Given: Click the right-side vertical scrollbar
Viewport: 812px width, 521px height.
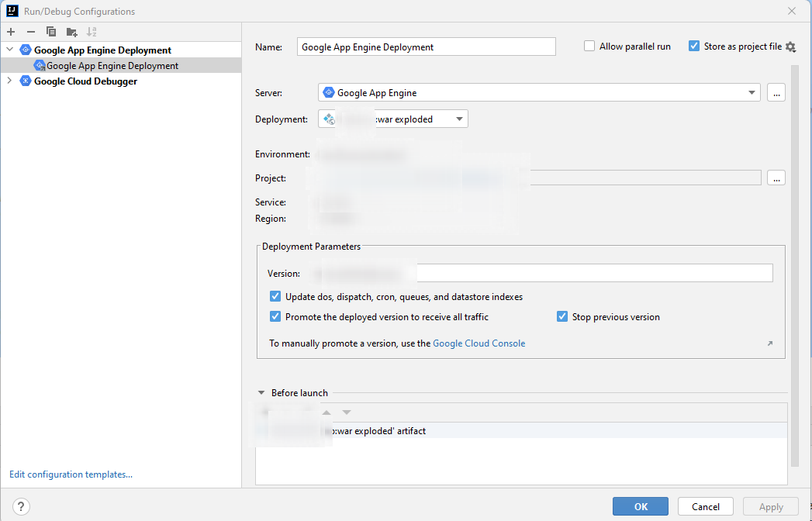Looking at the screenshot, I should 795,265.
